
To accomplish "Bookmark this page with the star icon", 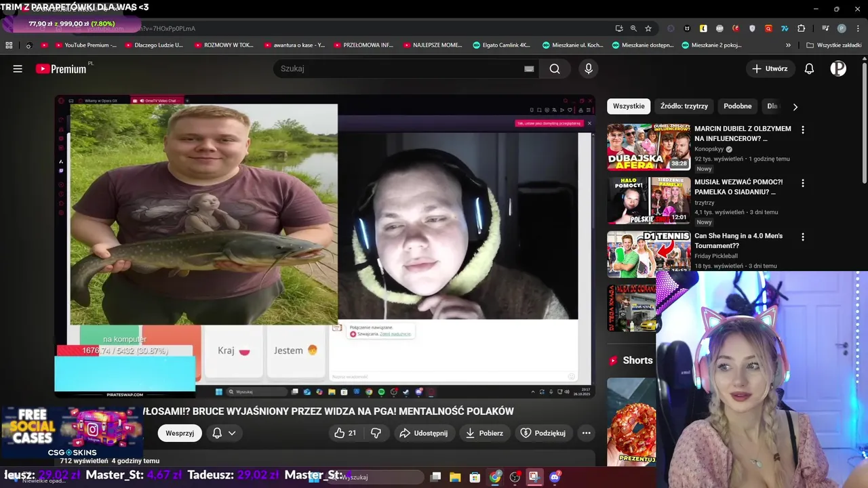I will click(x=648, y=28).
